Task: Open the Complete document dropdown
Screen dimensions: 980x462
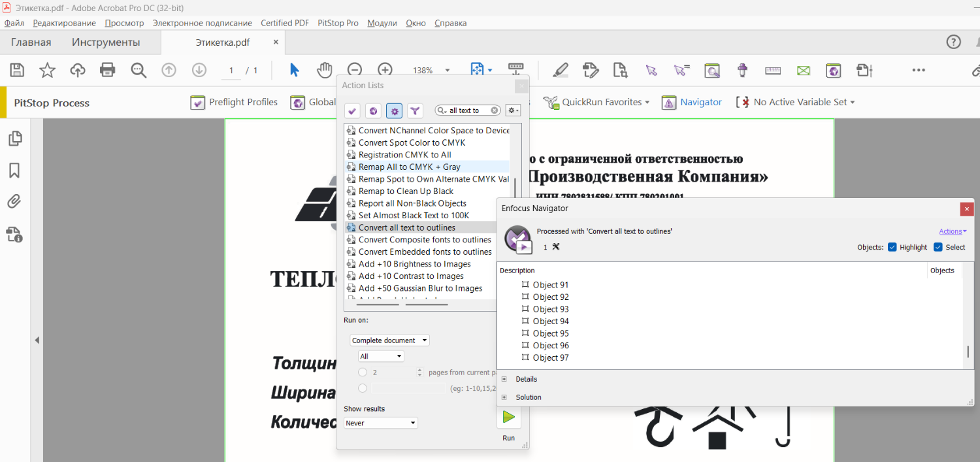Action: click(390, 340)
